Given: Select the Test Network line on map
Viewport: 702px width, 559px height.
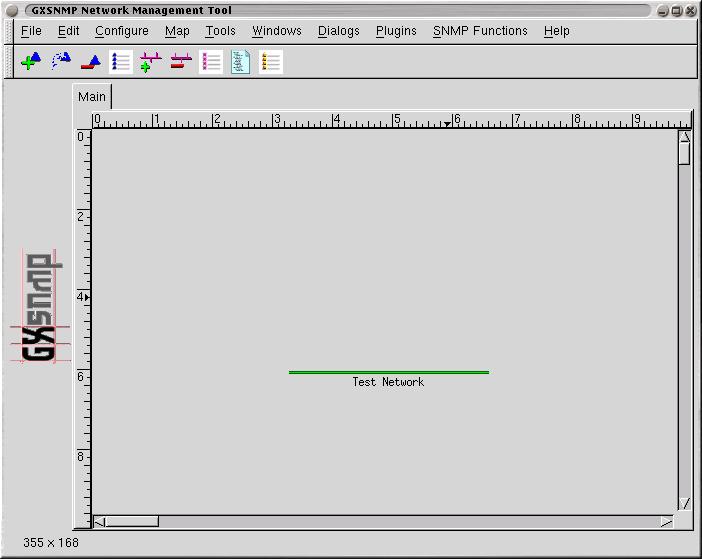Looking at the screenshot, I should (x=388, y=372).
